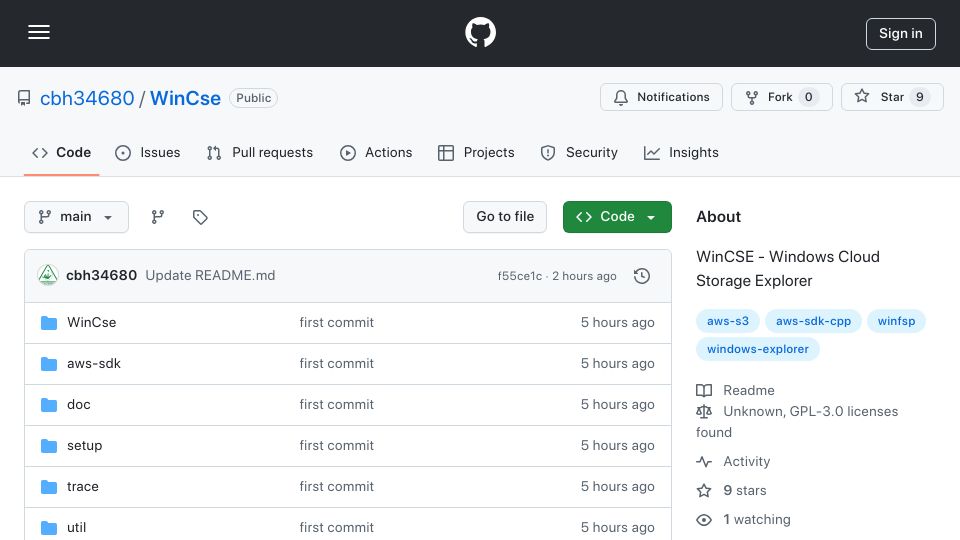Click '5 hours ago' in setup row
The image size is (960, 540).
[617, 446]
